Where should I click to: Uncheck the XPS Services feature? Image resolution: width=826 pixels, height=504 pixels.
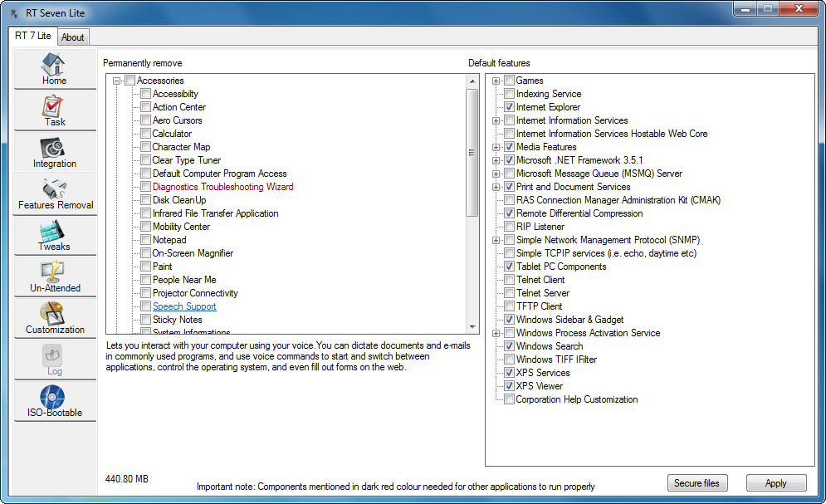click(510, 373)
